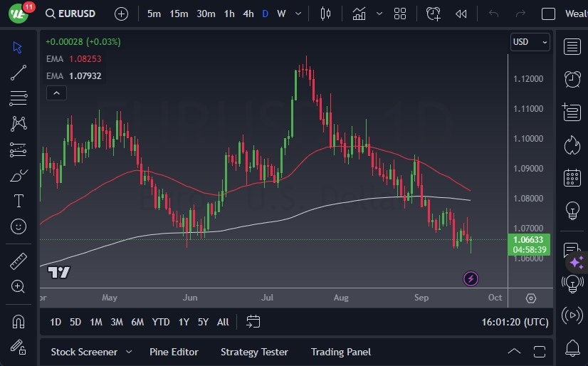Toggle Magnet mode on the left toolbar
The height and width of the screenshot is (366, 588).
point(19,321)
